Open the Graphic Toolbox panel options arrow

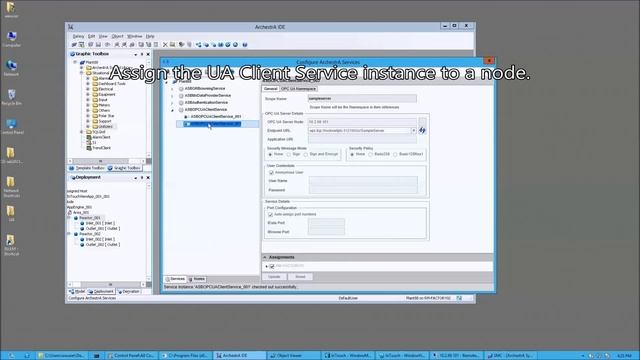[x=136, y=54]
